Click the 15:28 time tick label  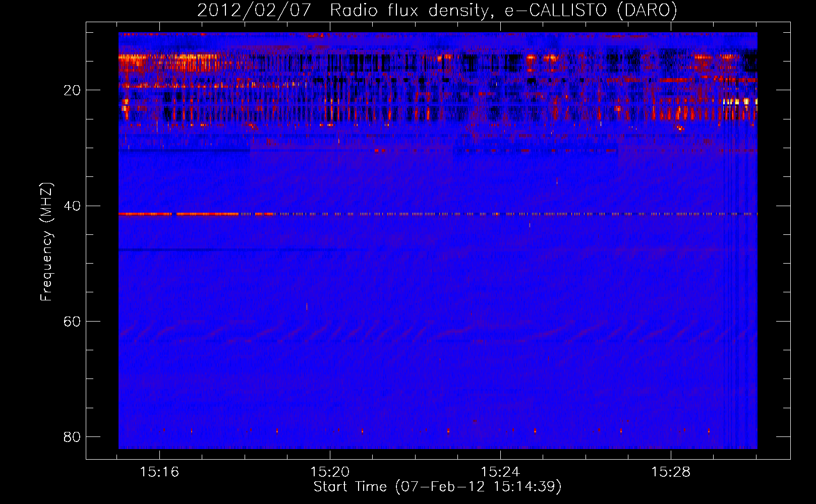pos(671,472)
